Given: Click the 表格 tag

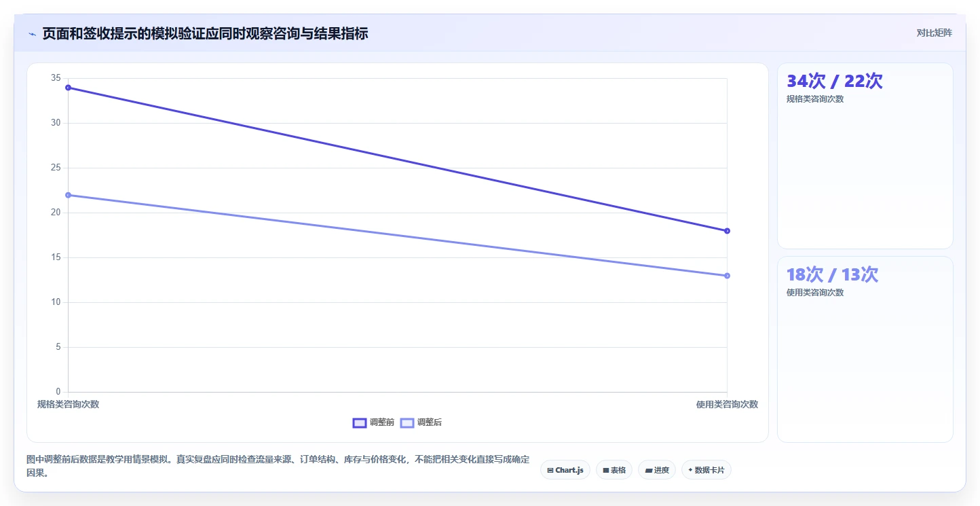Looking at the screenshot, I should [614, 470].
